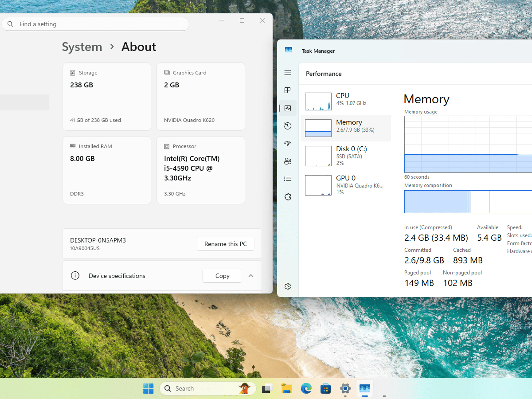
Task: Open the Storage info card
Action: point(107,96)
